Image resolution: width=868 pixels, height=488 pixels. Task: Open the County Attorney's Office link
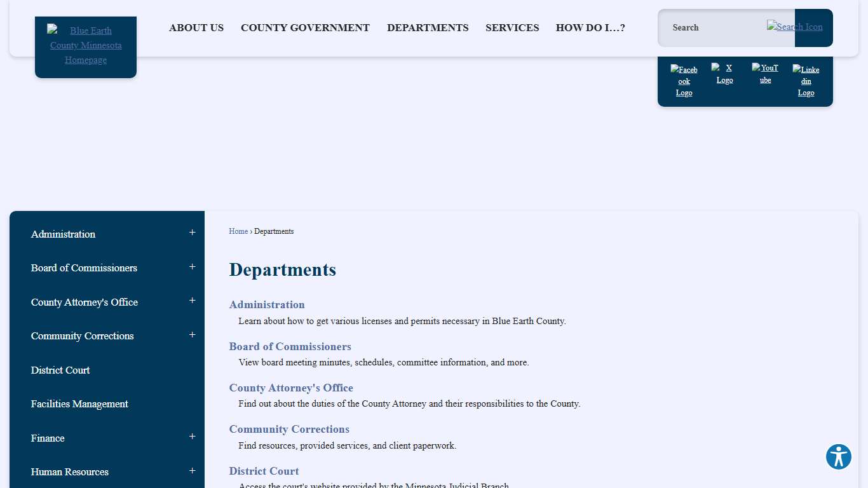(x=291, y=388)
